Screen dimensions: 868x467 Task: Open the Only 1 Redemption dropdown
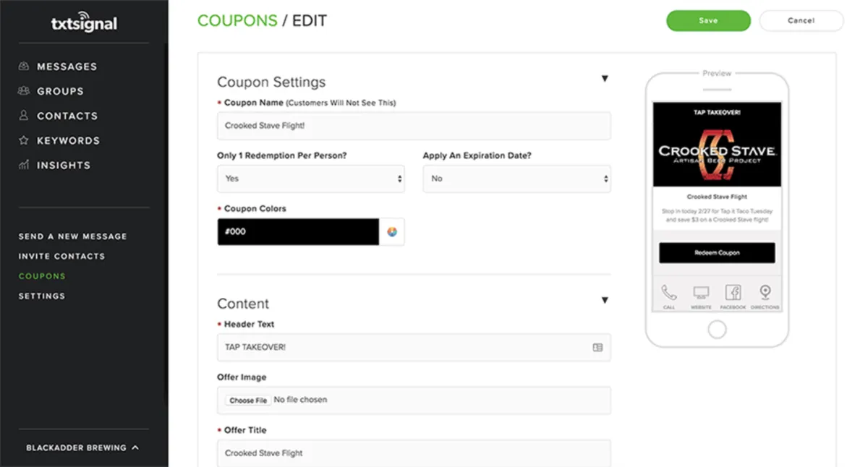coord(311,179)
